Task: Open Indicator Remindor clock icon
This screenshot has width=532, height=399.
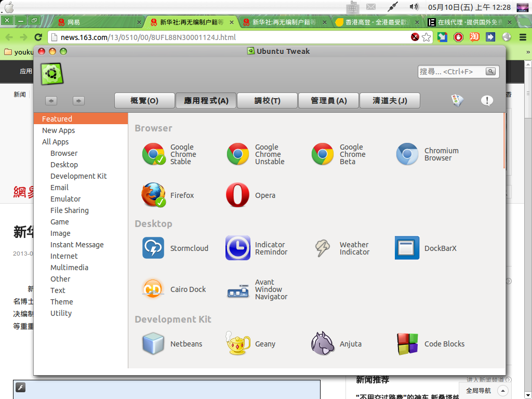Action: pyautogui.click(x=238, y=248)
